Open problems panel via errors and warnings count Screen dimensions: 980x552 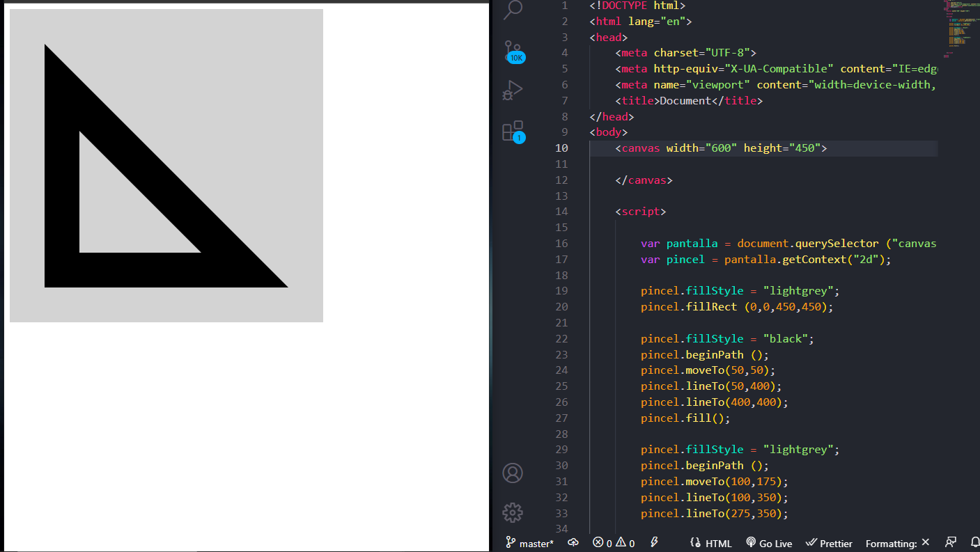tap(614, 543)
